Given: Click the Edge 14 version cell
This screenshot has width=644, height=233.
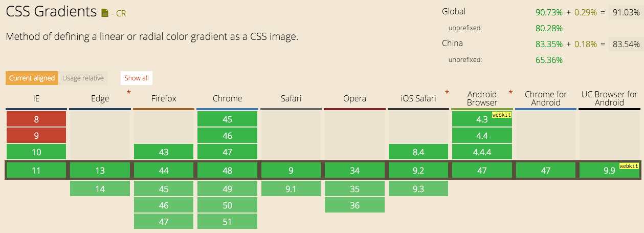Looking at the screenshot, I should point(100,189).
